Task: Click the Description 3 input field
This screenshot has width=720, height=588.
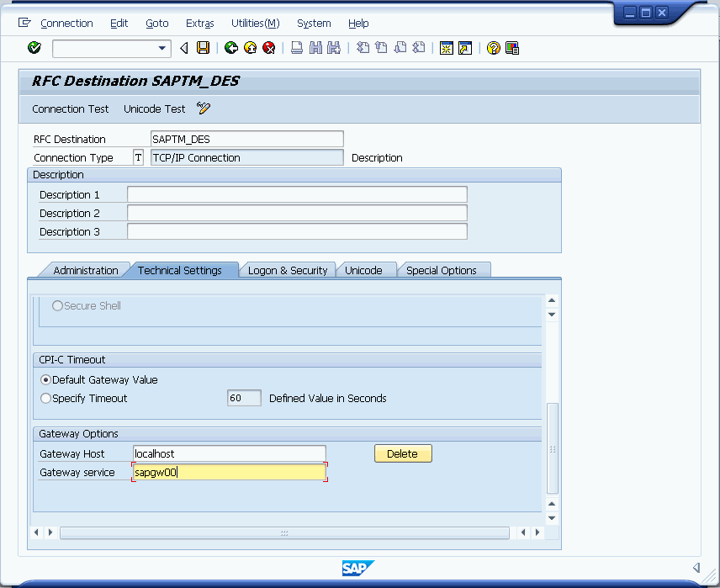Action: click(x=297, y=231)
